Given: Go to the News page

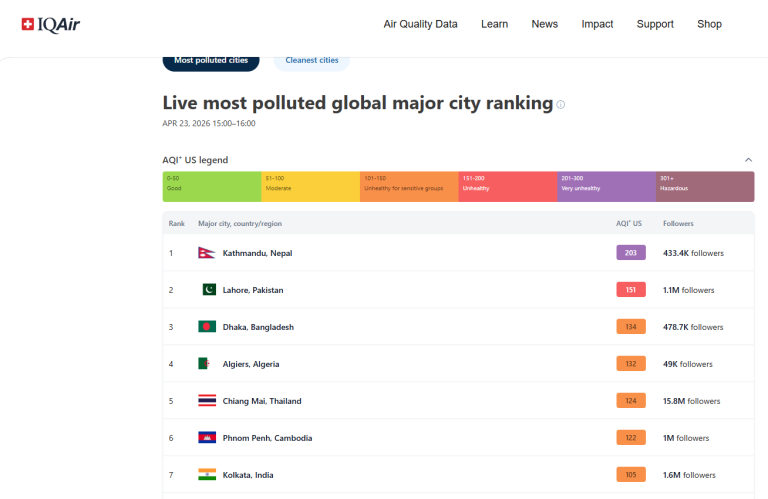Looking at the screenshot, I should tap(545, 24).
